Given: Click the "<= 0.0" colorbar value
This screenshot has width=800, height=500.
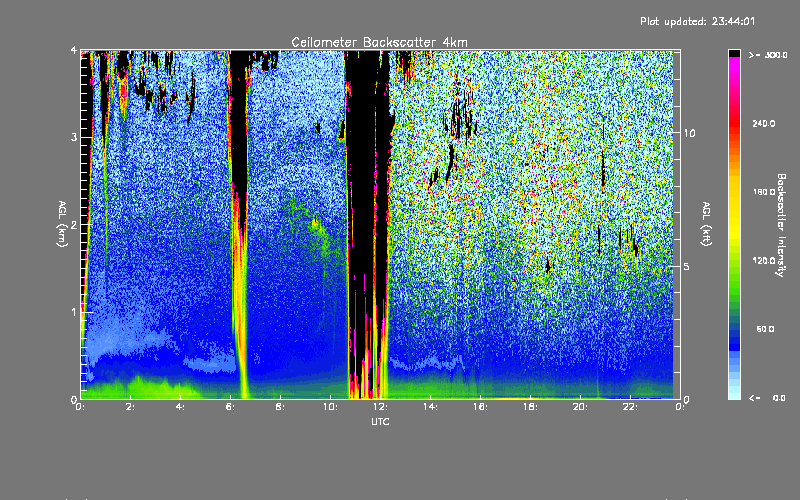Looking at the screenshot, I should point(767,398).
